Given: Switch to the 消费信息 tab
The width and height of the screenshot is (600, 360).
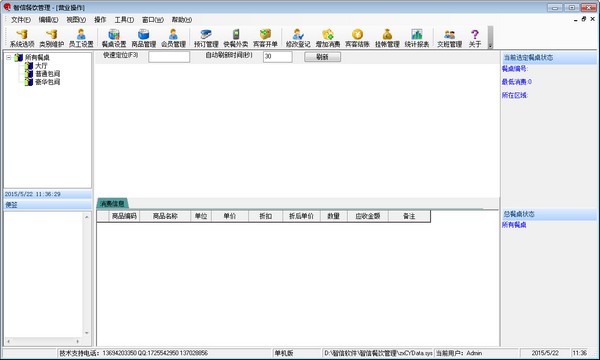Looking at the screenshot, I should [x=112, y=204].
